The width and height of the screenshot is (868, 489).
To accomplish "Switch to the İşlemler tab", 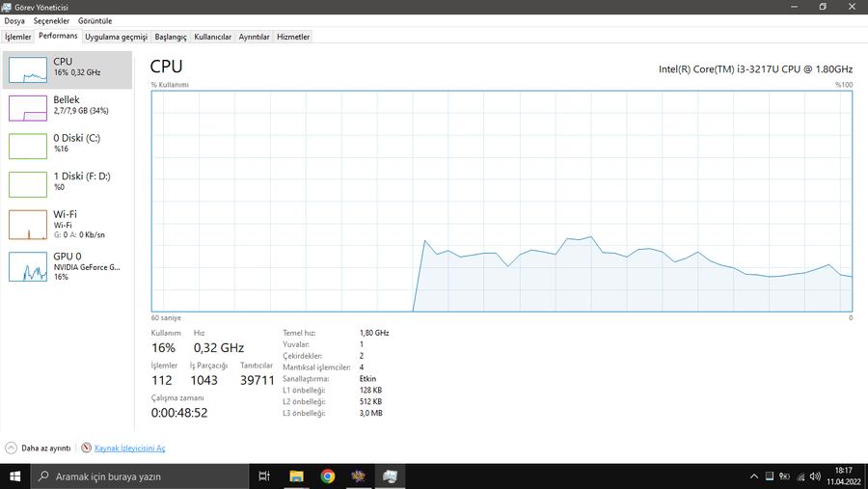I will tap(18, 37).
